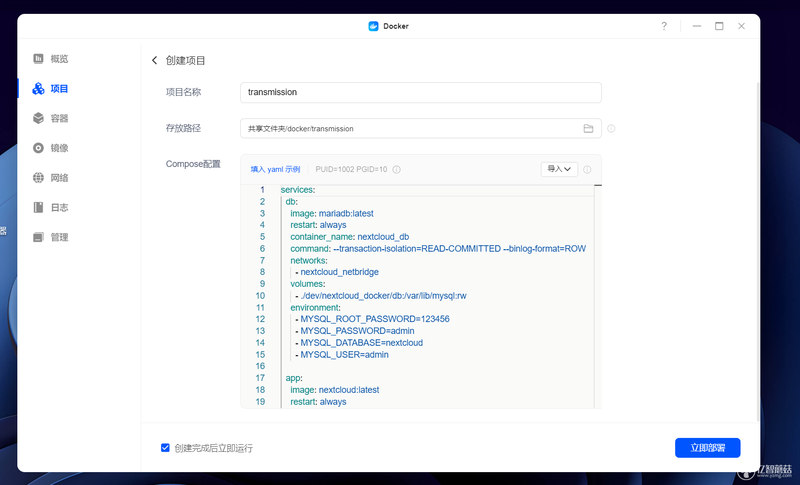Image resolution: width=800 pixels, height=485 pixels.
Task: Click line number 16 in editor gutter
Action: tap(260, 366)
